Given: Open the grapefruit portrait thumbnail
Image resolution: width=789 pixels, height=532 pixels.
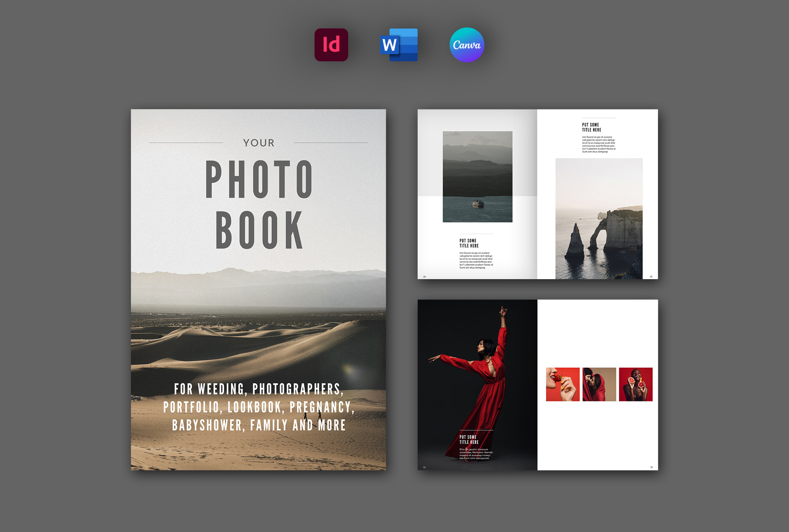Looking at the screenshot, I should tap(636, 384).
